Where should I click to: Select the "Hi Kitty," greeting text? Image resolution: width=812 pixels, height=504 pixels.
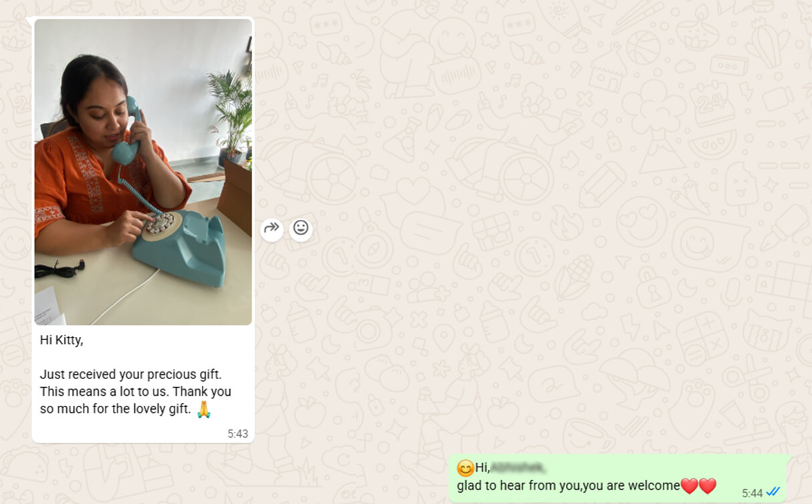pyautogui.click(x=61, y=340)
